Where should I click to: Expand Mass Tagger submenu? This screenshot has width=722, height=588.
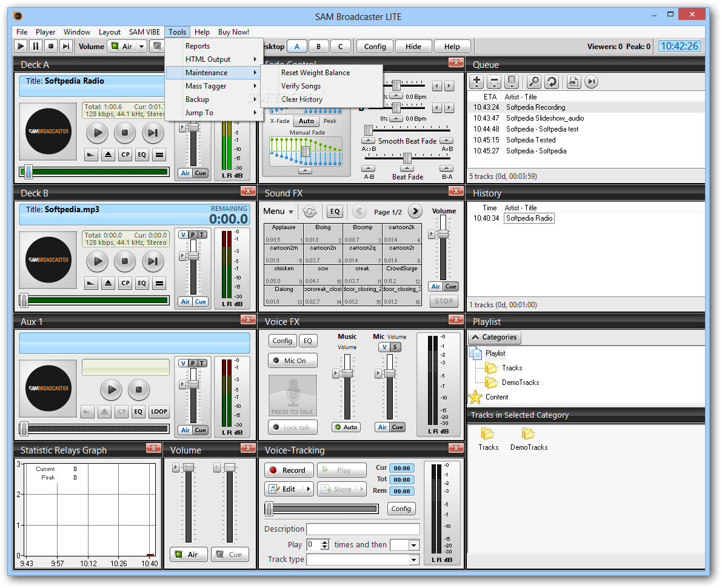click(214, 86)
